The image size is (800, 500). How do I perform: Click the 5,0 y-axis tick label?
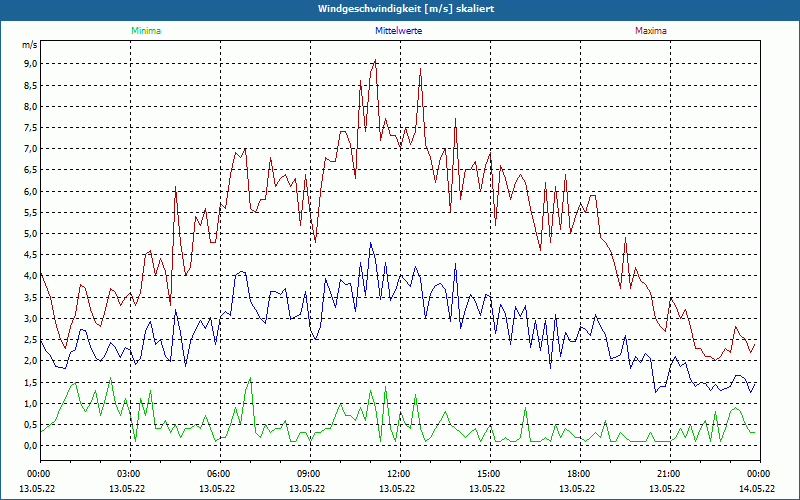coord(30,234)
